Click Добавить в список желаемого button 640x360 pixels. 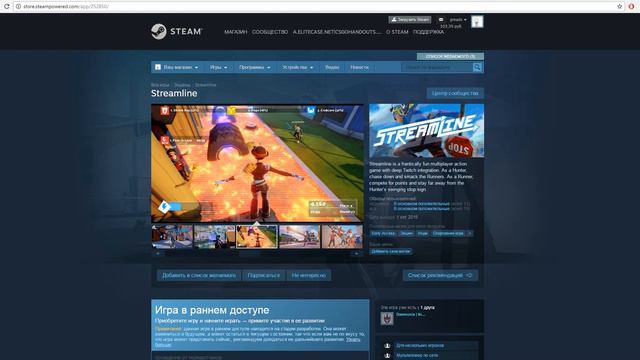click(199, 275)
